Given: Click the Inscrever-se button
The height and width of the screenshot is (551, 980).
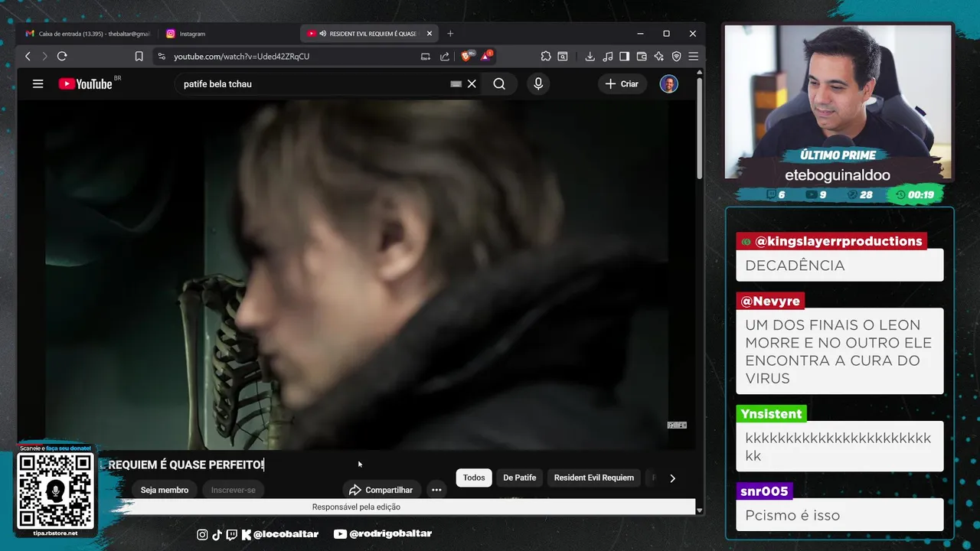Looking at the screenshot, I should click(234, 490).
